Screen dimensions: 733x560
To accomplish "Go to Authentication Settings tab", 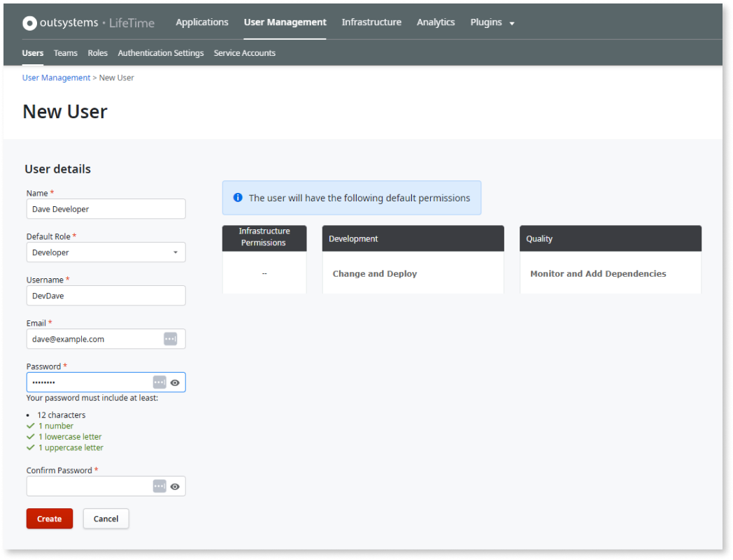I will 160,52.
